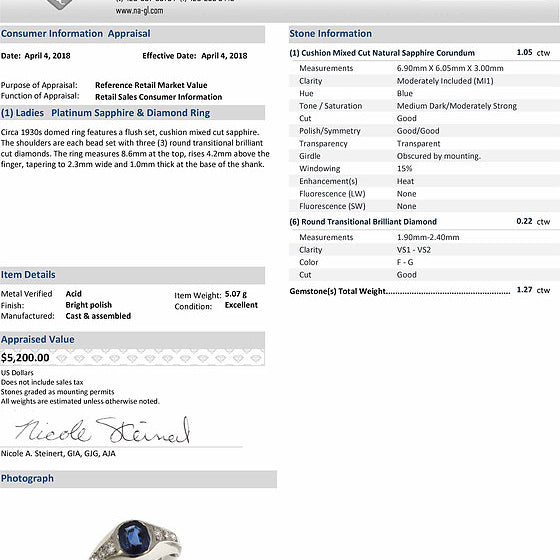The height and width of the screenshot is (560, 560).
Task: Click the 'Effective Date: April 4, 2018' text
Action: pyautogui.click(x=195, y=56)
